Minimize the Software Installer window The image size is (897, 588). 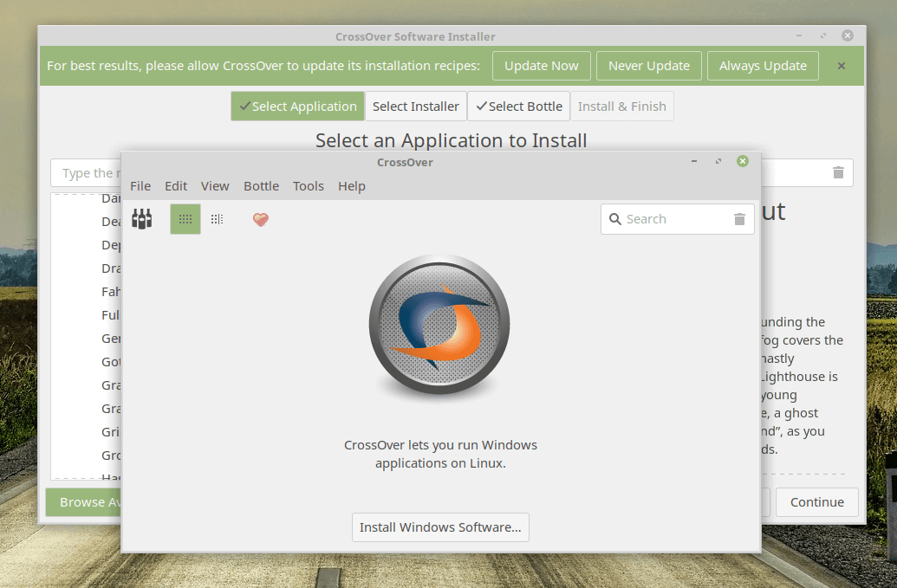click(x=798, y=36)
